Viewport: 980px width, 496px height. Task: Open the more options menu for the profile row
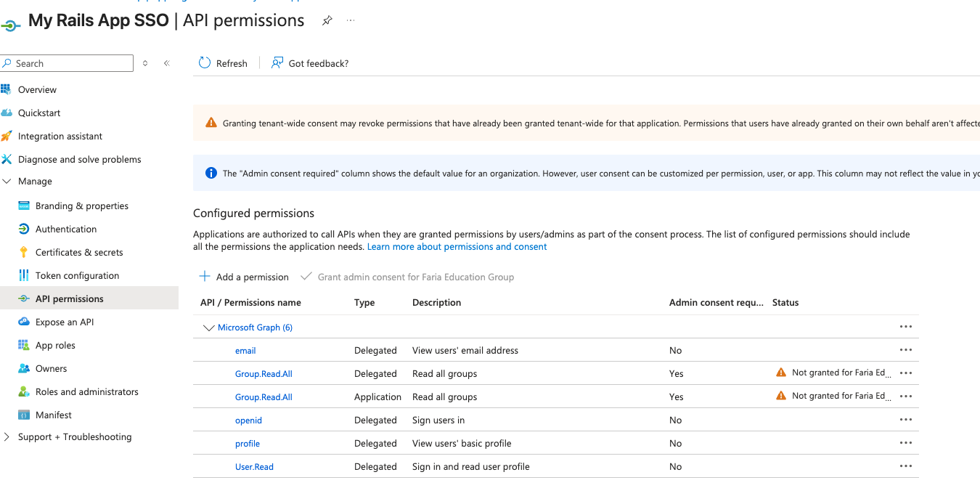(905, 443)
